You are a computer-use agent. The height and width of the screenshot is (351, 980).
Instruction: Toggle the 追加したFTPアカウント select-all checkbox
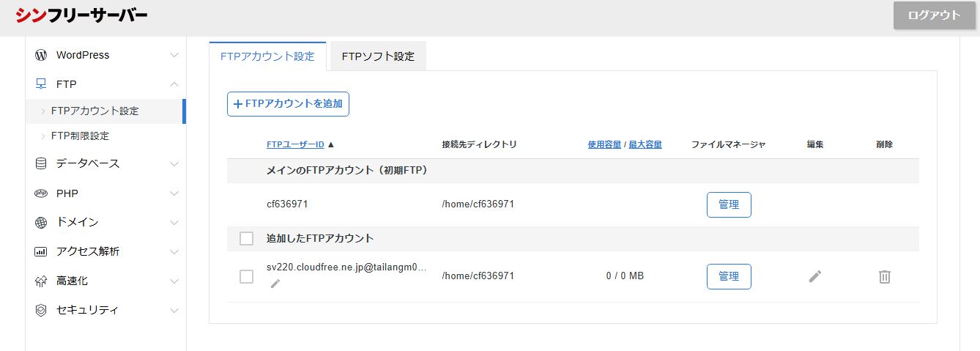pyautogui.click(x=247, y=238)
